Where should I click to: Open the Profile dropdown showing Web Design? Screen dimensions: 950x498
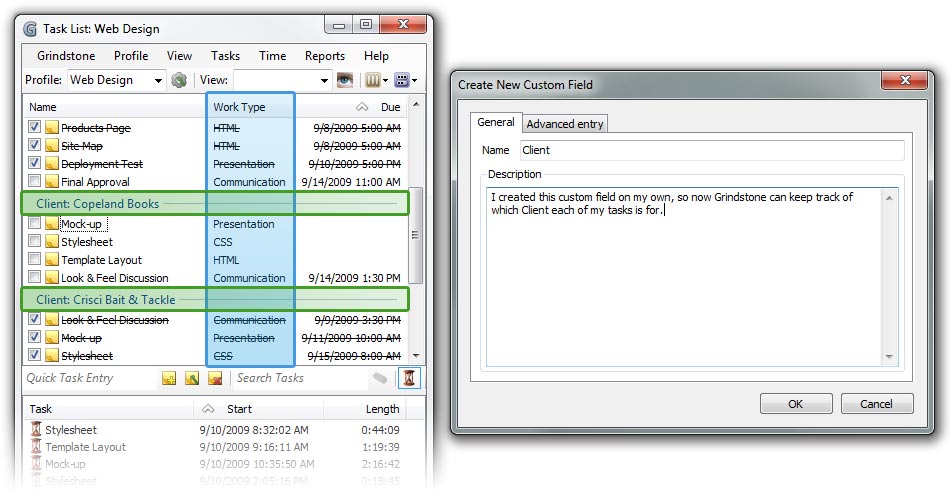click(157, 80)
